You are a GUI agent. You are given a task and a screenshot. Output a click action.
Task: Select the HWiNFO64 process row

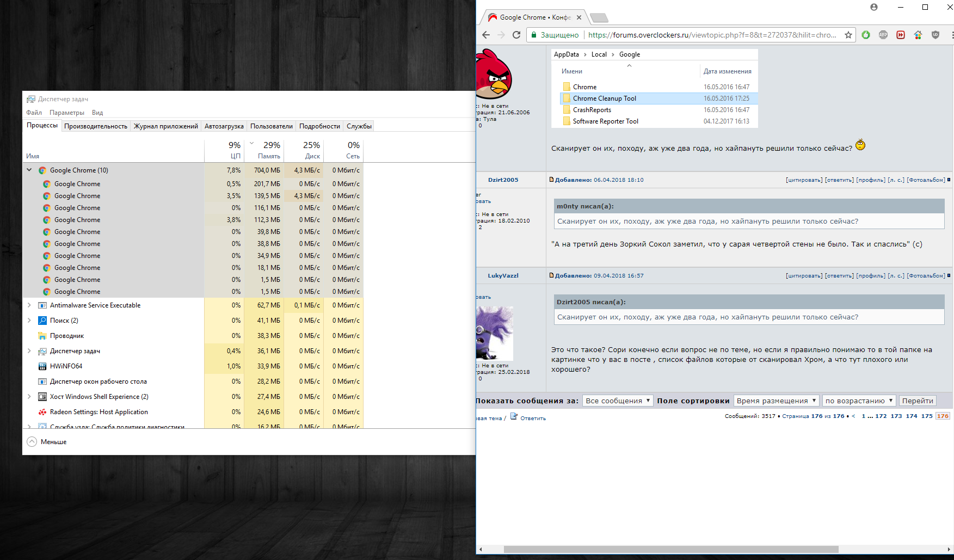pyautogui.click(x=193, y=366)
